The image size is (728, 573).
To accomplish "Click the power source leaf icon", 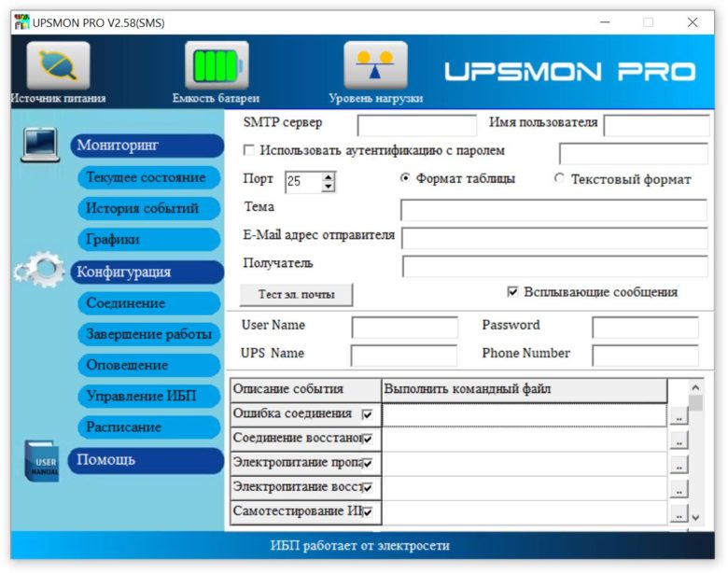I will 58,65.
